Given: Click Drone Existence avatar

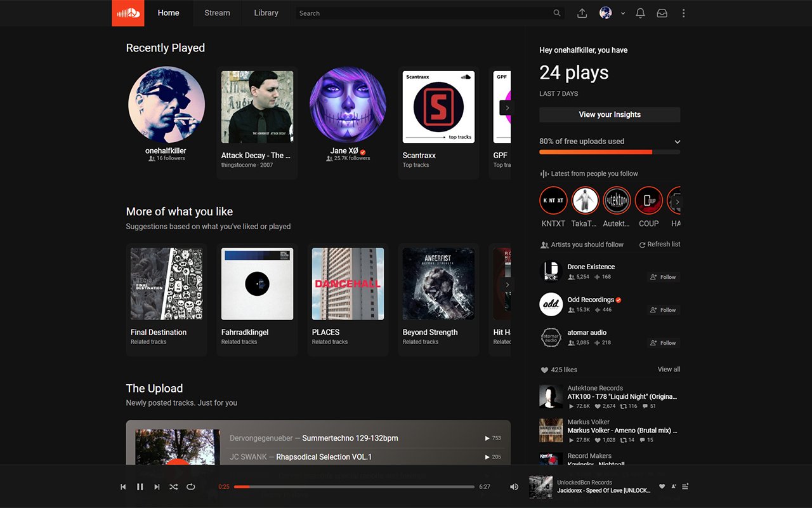Looking at the screenshot, I should pos(551,271).
